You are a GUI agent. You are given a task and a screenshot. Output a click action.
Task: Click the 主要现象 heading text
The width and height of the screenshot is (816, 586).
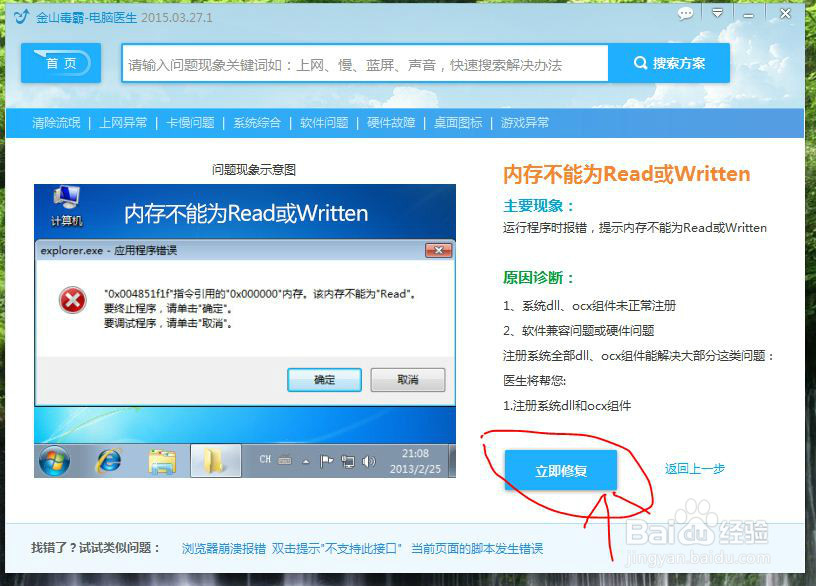click(539, 206)
